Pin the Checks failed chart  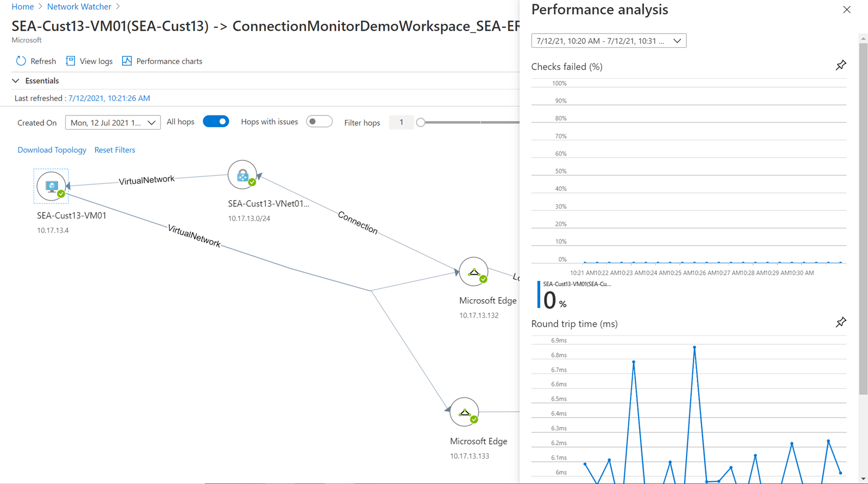click(840, 66)
